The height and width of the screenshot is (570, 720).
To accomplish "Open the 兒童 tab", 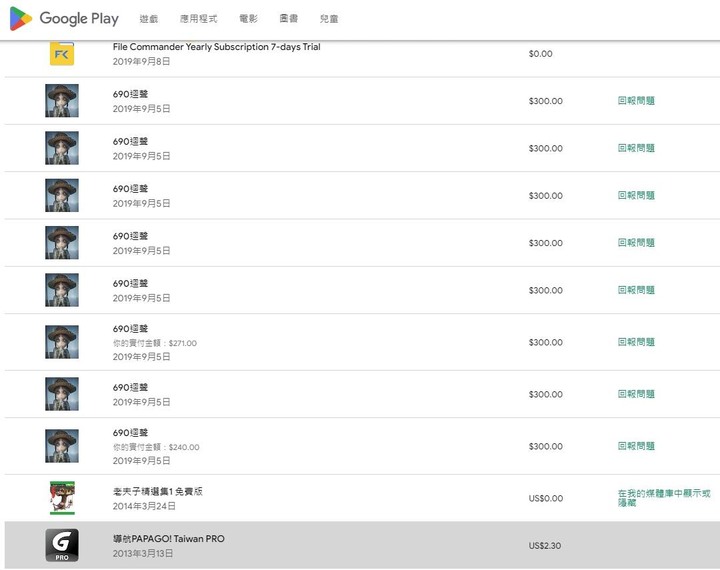I will point(329,19).
